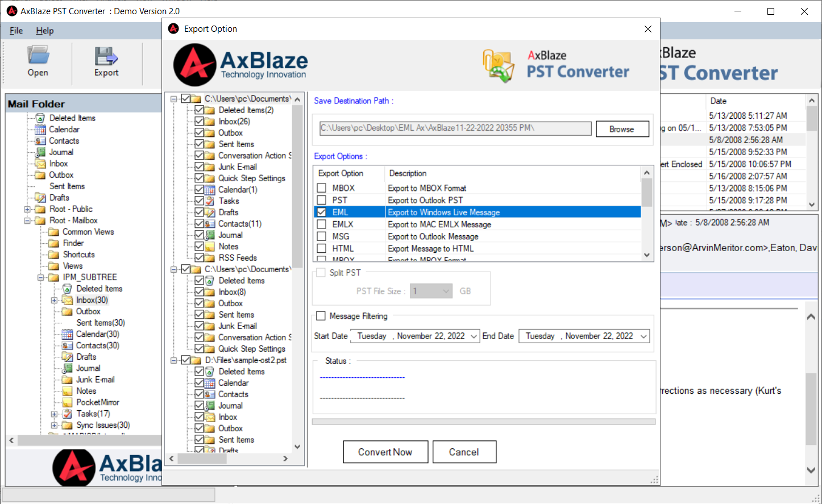Collapse the IPM_SUBTREE node

[x=41, y=277]
